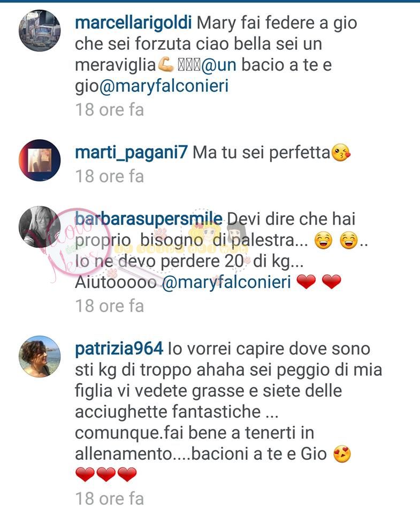The height and width of the screenshot is (514, 420).
Task: Tap barbarasupersmile's profile avatar
Action: 40,227
